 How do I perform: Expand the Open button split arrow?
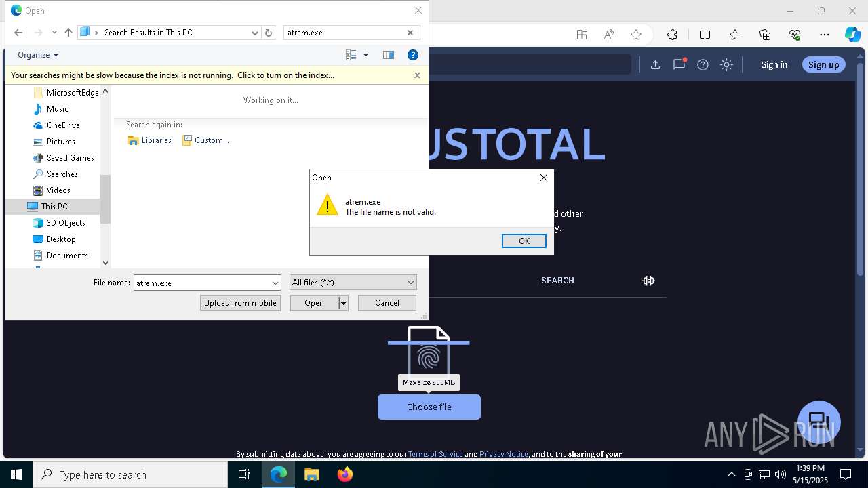click(x=343, y=303)
